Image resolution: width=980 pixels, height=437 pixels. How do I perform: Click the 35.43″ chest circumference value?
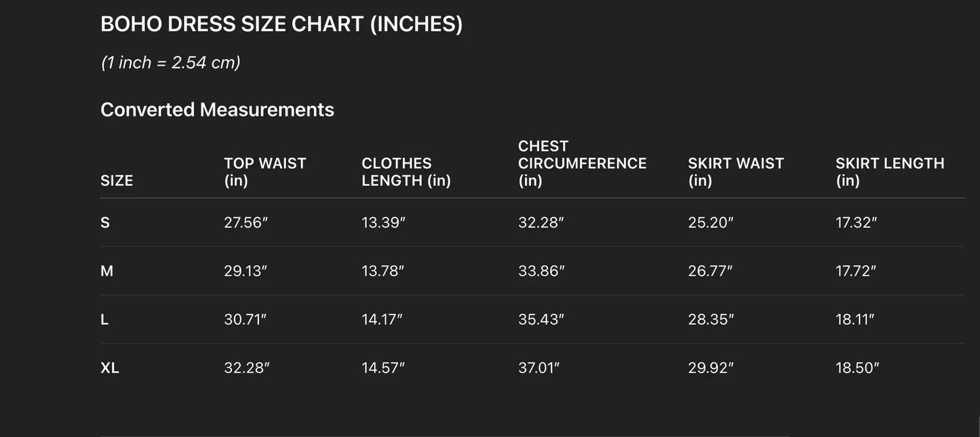(541, 320)
